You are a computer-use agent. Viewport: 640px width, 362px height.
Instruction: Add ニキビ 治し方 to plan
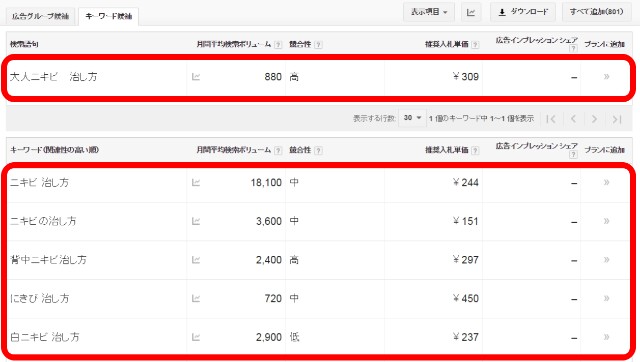[606, 182]
